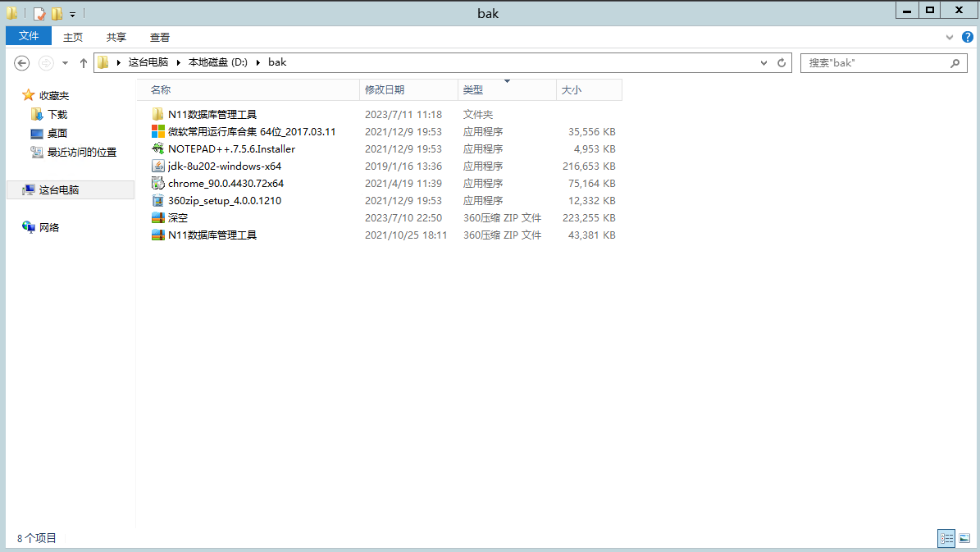Click the 深空 ZIP archive icon

click(158, 218)
